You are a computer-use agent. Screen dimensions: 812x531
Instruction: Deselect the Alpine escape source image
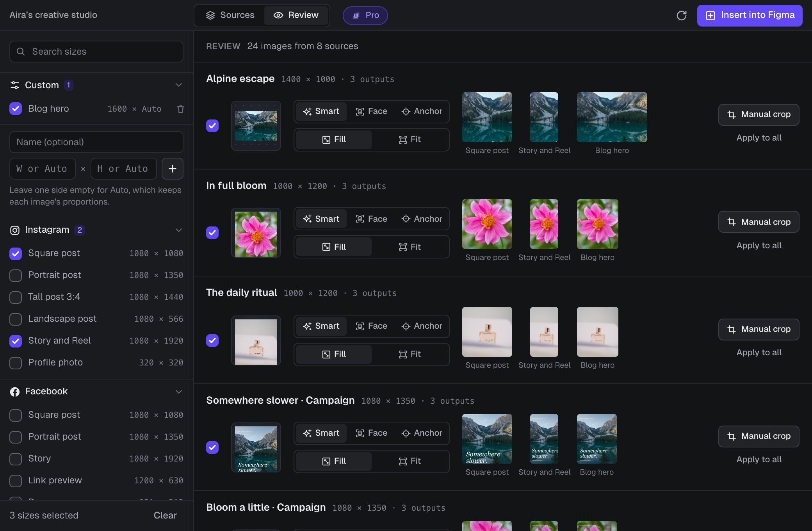(x=212, y=126)
